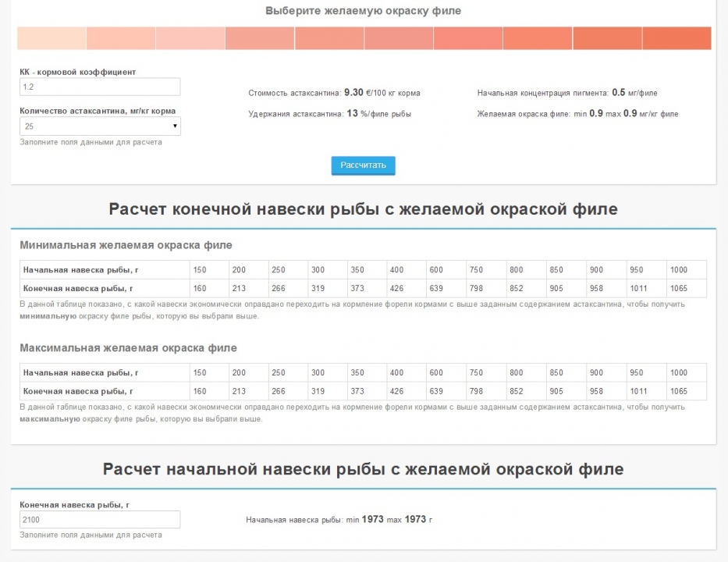Select the eighth fillet color swatch

[x=538, y=38]
